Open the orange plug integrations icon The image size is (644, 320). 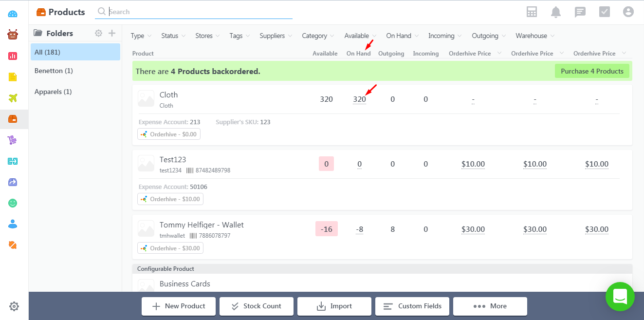pyautogui.click(x=13, y=245)
